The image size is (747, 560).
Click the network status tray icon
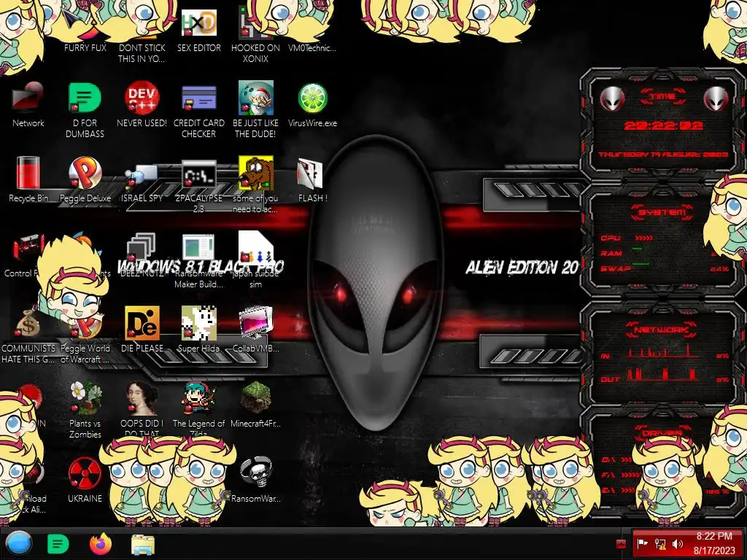pyautogui.click(x=660, y=544)
